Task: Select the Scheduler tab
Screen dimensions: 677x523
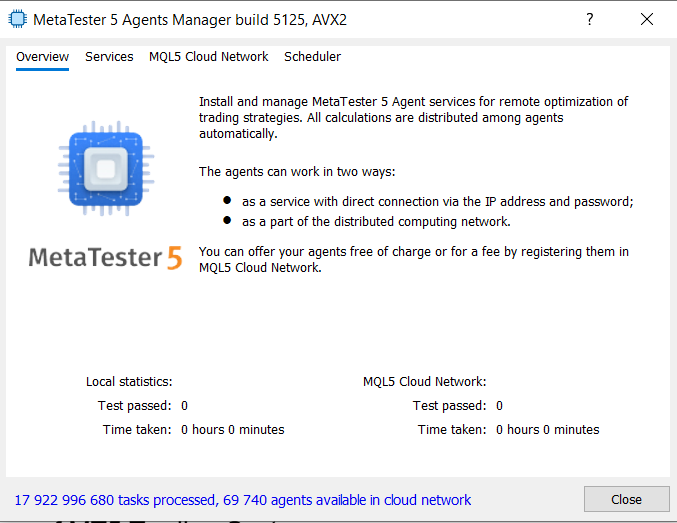Action: coord(312,57)
